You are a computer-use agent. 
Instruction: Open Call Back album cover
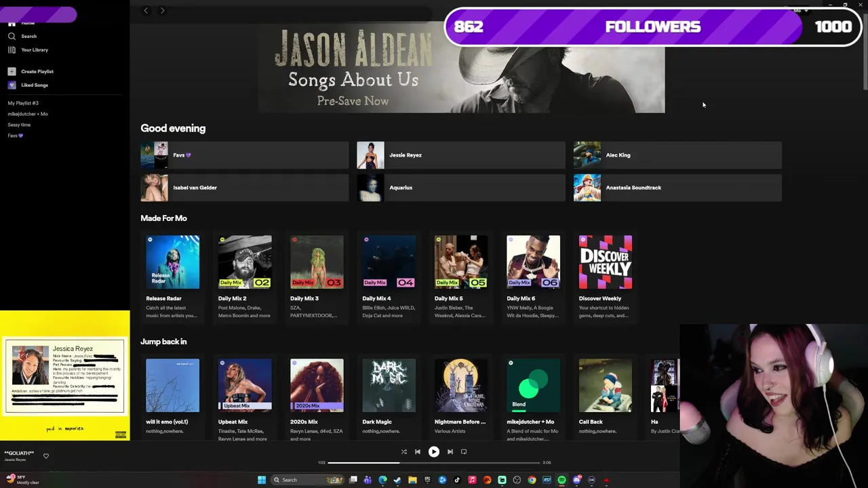click(x=606, y=386)
